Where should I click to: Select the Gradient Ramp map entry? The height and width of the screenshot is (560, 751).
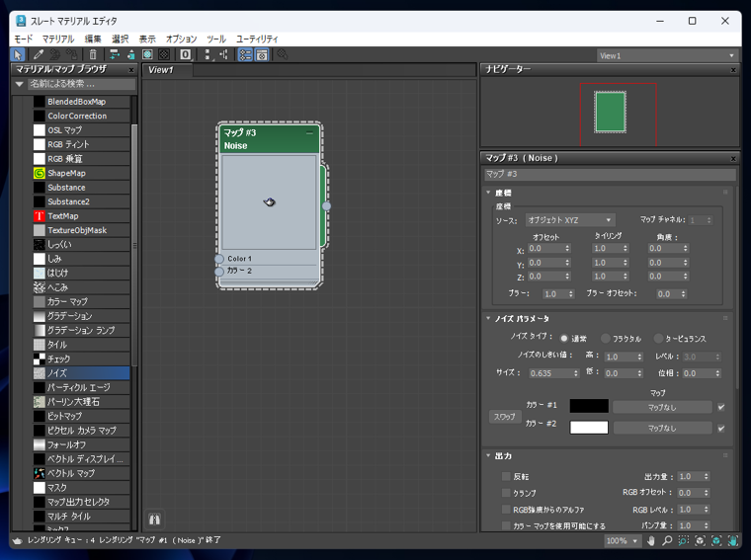81,330
